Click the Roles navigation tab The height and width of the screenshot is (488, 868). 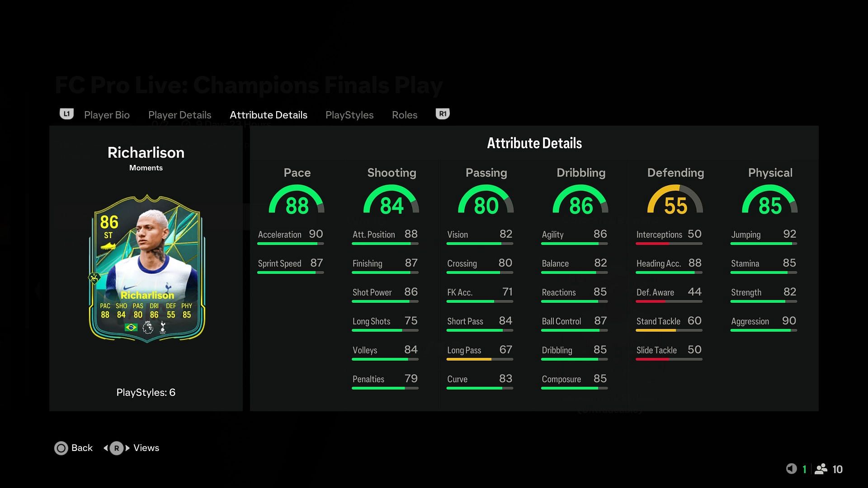(x=404, y=114)
